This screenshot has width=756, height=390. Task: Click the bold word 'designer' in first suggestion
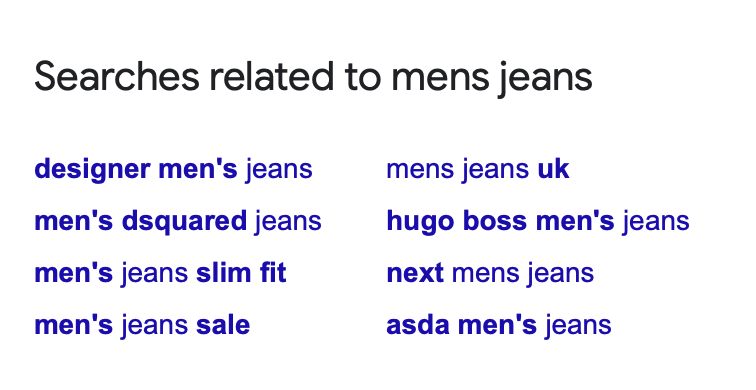tap(92, 170)
